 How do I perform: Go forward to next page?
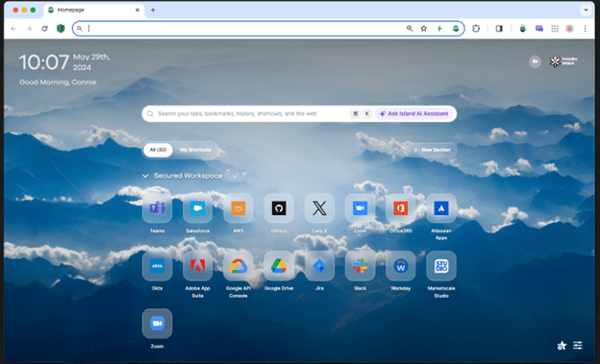[29, 28]
